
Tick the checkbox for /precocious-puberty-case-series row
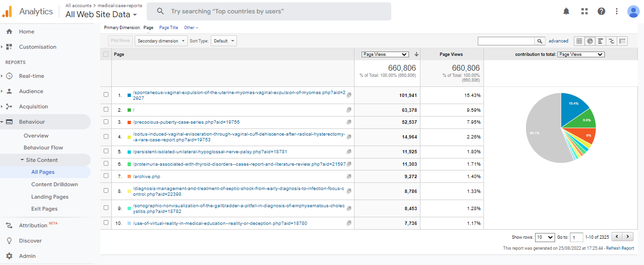click(x=106, y=122)
